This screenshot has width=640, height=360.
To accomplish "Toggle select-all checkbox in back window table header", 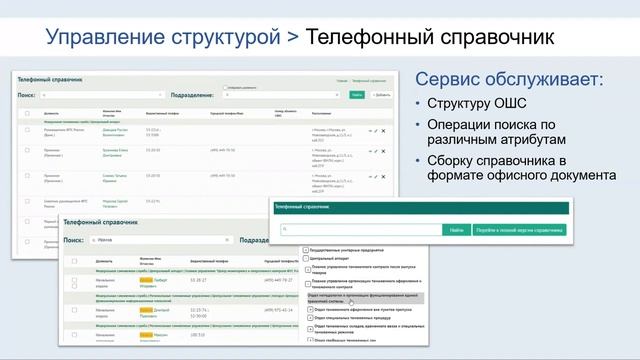I will tap(27, 113).
